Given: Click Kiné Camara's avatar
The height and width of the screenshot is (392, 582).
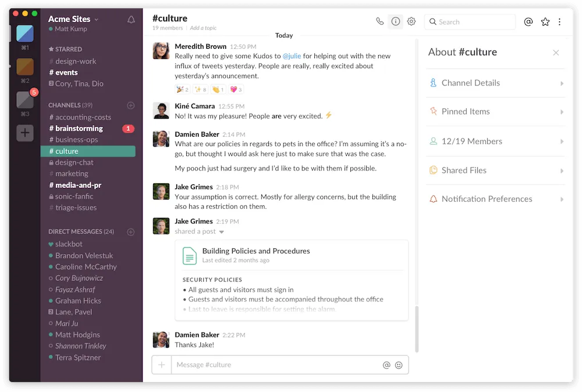Looking at the screenshot, I should (x=161, y=111).
